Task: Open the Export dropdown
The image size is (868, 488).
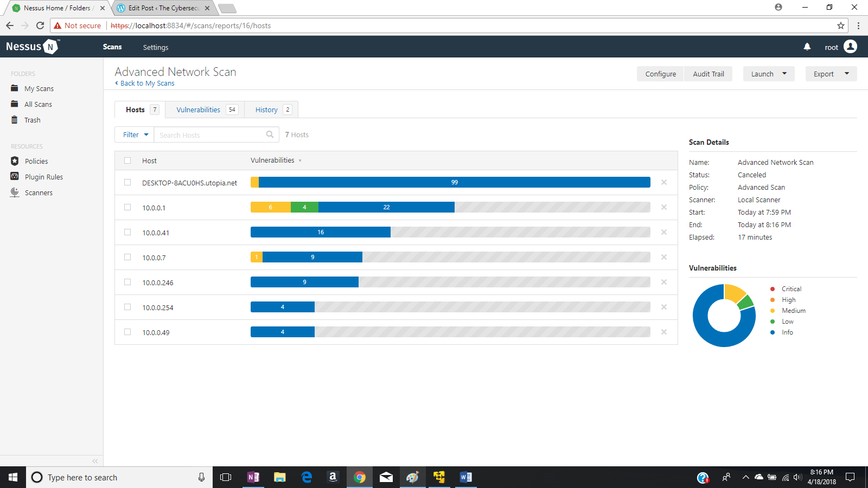Action: pos(831,73)
